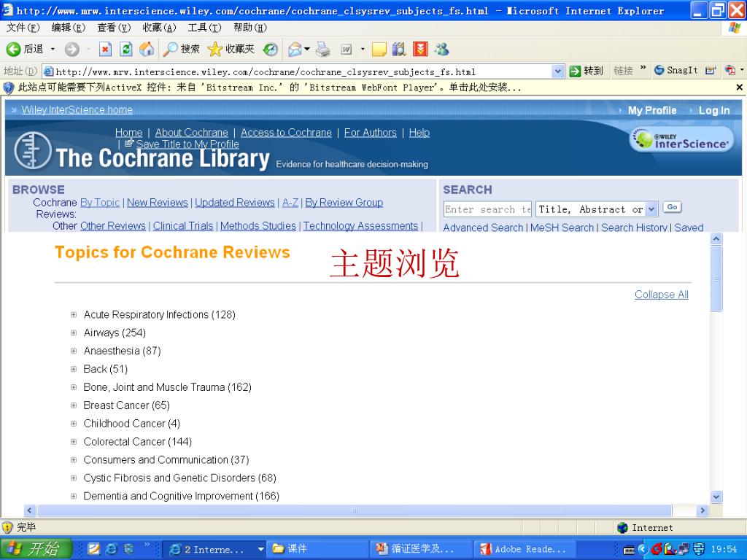The height and width of the screenshot is (560, 747).
Task: Click the ActiveX shield icon in info bar
Action: pos(8,87)
